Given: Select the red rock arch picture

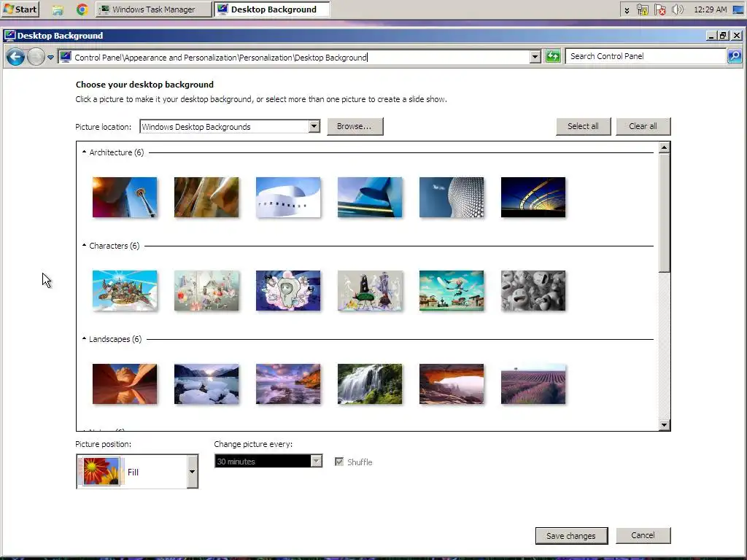Looking at the screenshot, I should 452,384.
